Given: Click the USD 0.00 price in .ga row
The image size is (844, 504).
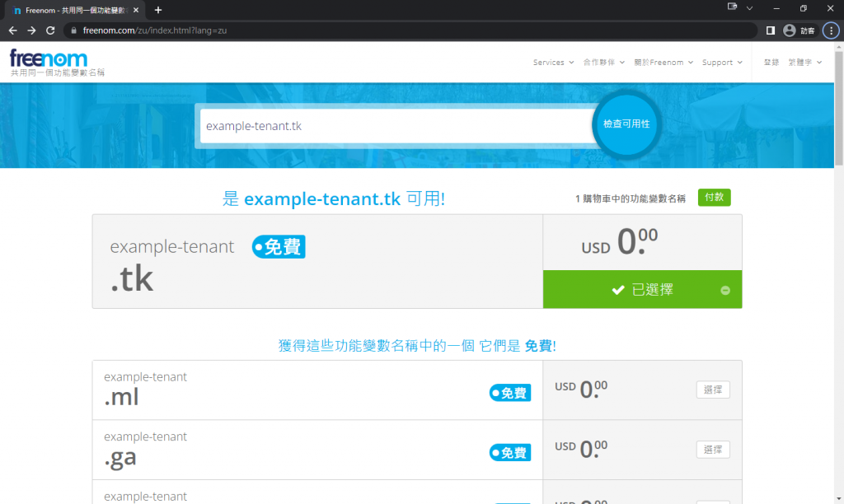Looking at the screenshot, I should (581, 449).
